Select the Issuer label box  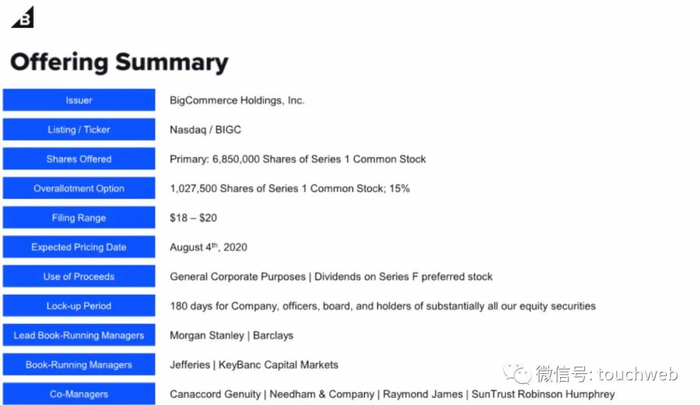pos(79,100)
